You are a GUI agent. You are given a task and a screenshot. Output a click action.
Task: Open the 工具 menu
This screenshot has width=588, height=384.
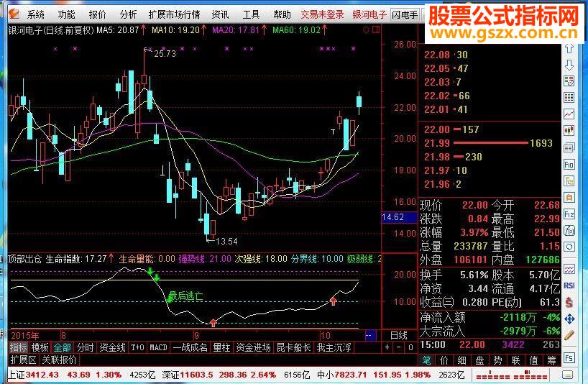click(x=251, y=14)
